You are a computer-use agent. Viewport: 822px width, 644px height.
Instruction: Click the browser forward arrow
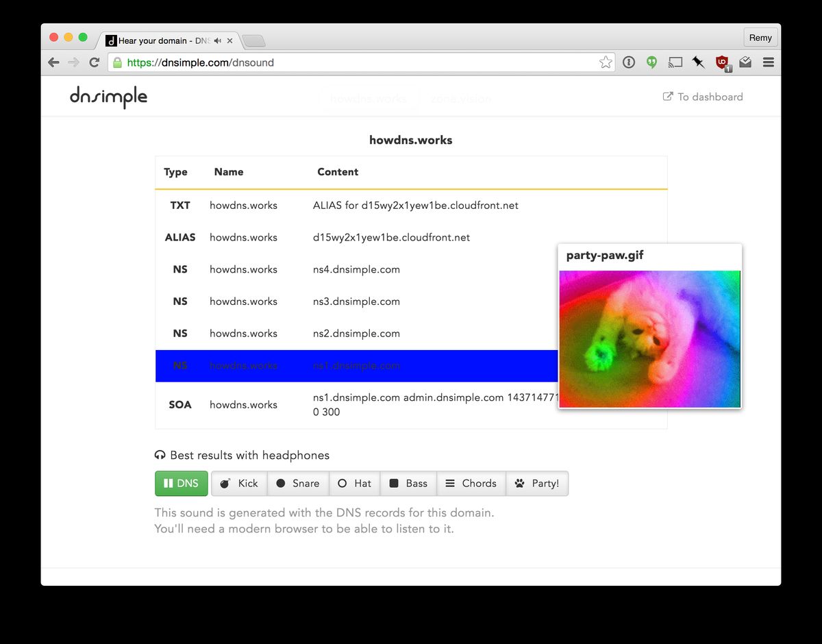[x=74, y=62]
